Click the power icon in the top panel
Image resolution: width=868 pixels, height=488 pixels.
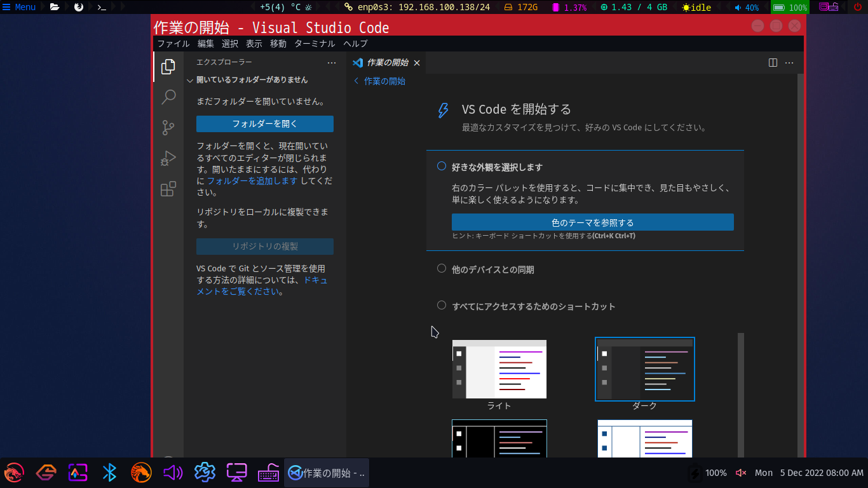point(857,7)
